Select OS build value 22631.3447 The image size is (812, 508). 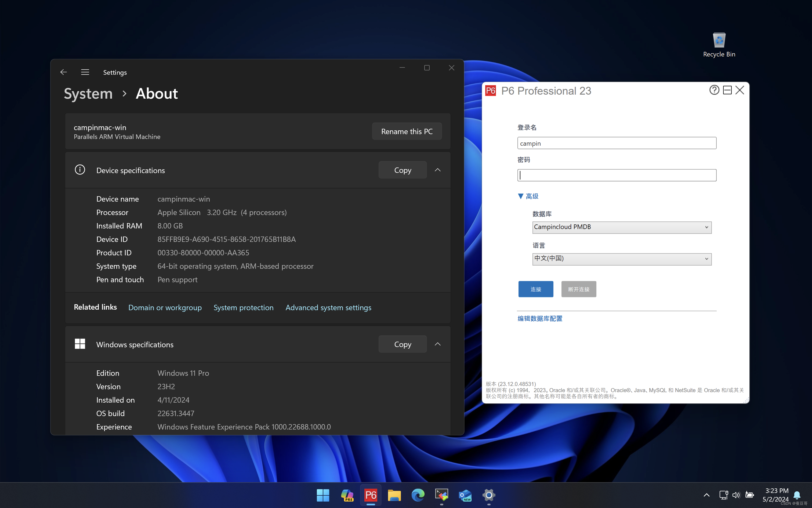point(176,413)
